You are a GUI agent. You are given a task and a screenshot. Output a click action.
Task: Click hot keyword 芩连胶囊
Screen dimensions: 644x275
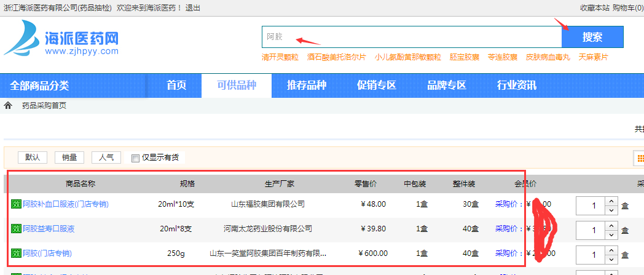coord(502,57)
